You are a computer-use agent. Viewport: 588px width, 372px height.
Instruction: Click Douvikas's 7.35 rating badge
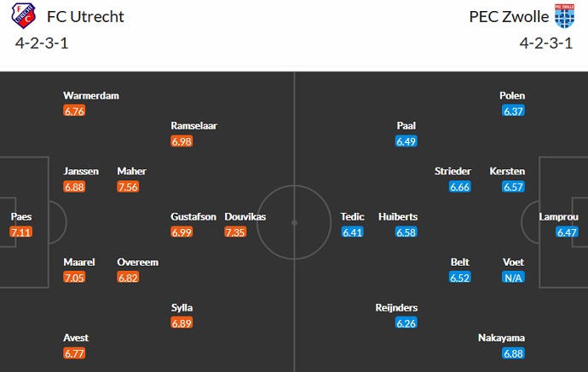(235, 232)
